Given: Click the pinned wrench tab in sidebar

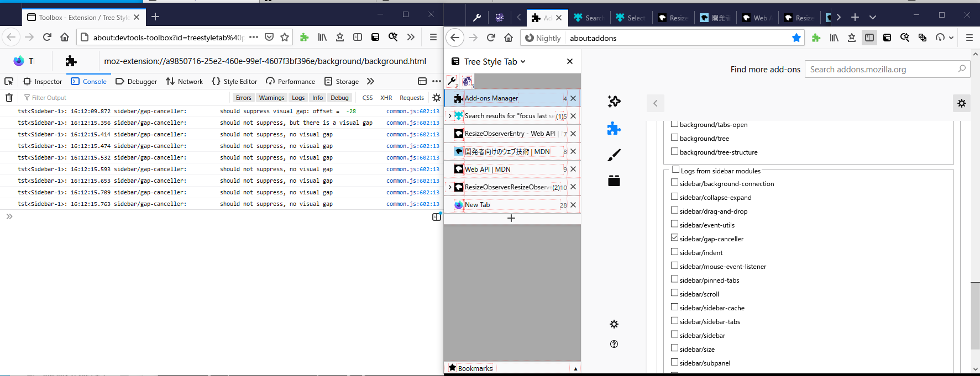Looking at the screenshot, I should click(x=452, y=82).
